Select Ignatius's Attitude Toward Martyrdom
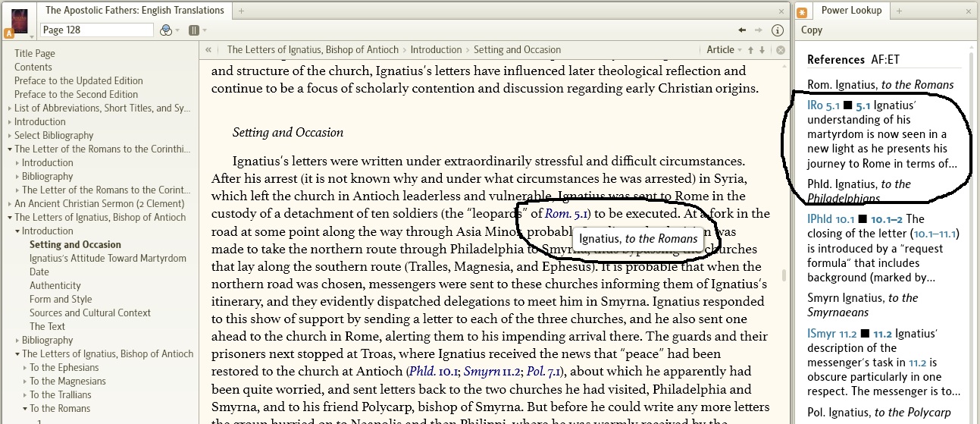This screenshot has width=980, height=424. [x=108, y=259]
